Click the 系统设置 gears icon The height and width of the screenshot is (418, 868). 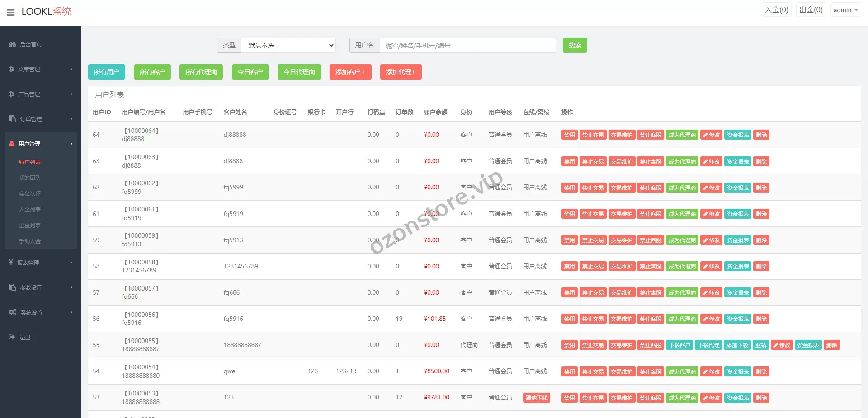(13, 312)
